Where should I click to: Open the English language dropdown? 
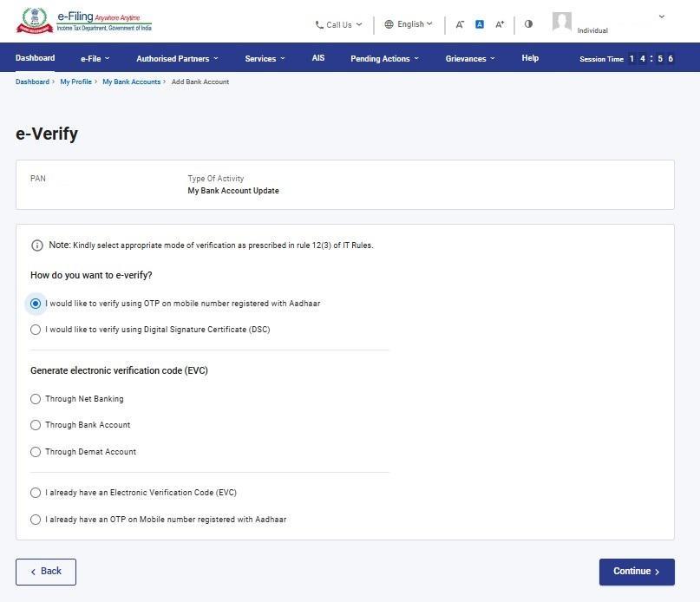[x=409, y=24]
